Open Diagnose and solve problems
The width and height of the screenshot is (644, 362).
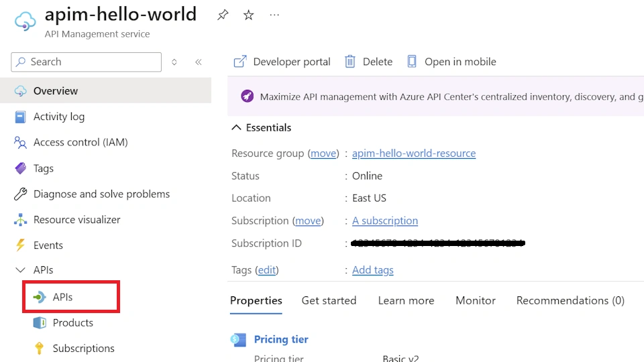coord(101,194)
